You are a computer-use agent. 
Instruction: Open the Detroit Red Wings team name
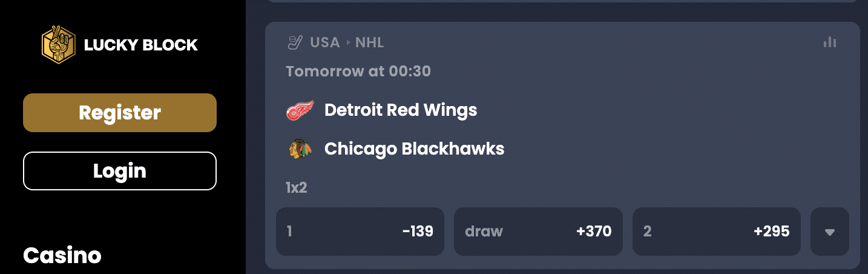pos(401,110)
